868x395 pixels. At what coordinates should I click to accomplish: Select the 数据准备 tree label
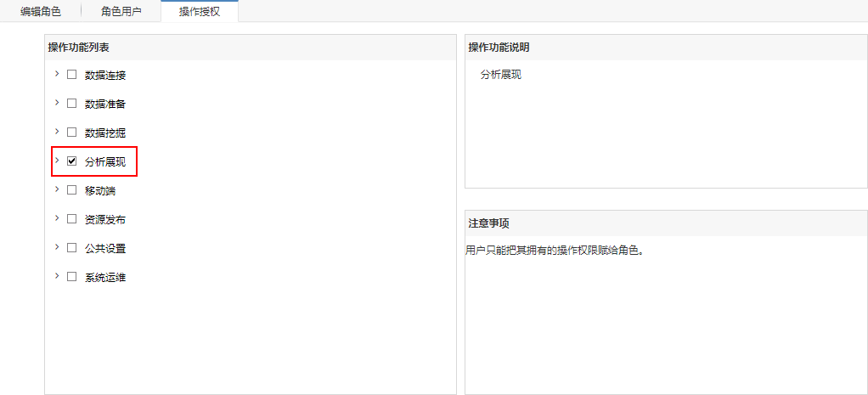[105, 104]
